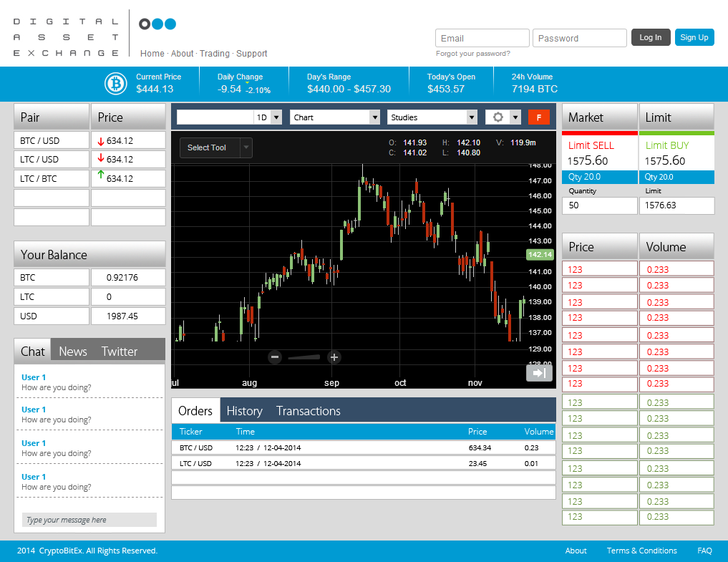This screenshot has height=562, width=728.
Task: Open the Studies dropdown
Action: [472, 117]
